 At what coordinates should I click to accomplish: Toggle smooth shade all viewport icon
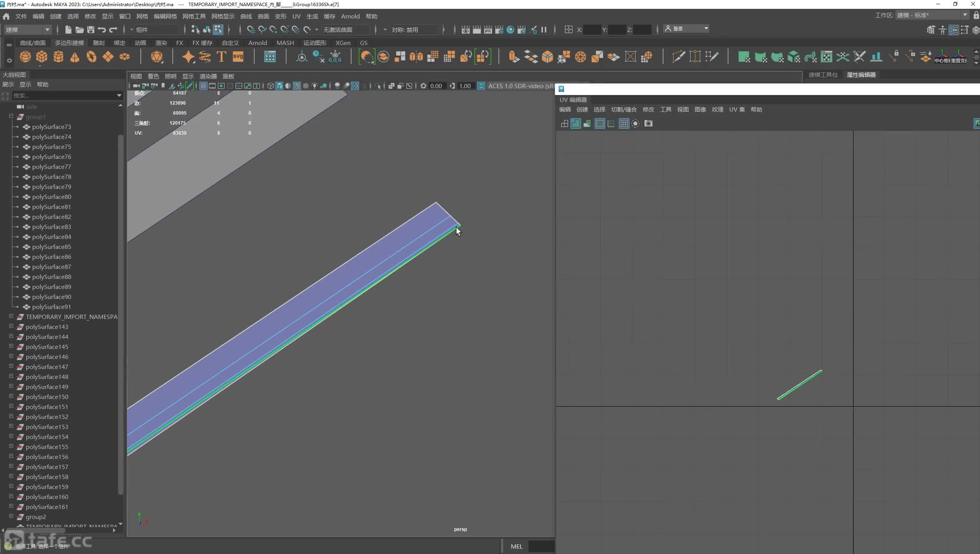279,86
